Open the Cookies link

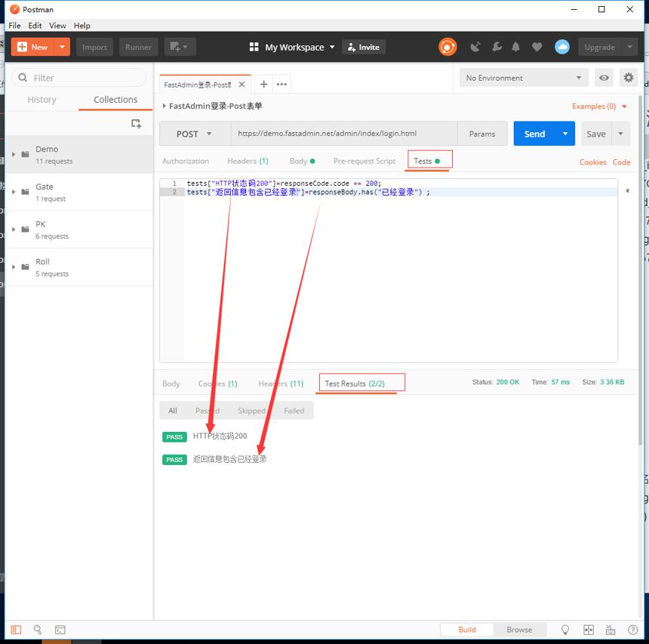pyautogui.click(x=592, y=162)
